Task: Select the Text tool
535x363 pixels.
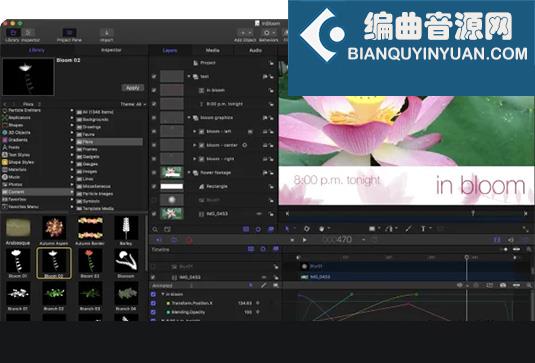Action: point(423,229)
